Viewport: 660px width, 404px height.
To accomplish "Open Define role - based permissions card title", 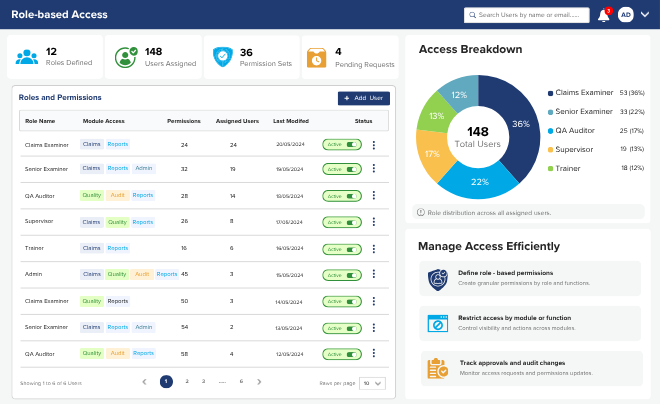I will point(506,273).
